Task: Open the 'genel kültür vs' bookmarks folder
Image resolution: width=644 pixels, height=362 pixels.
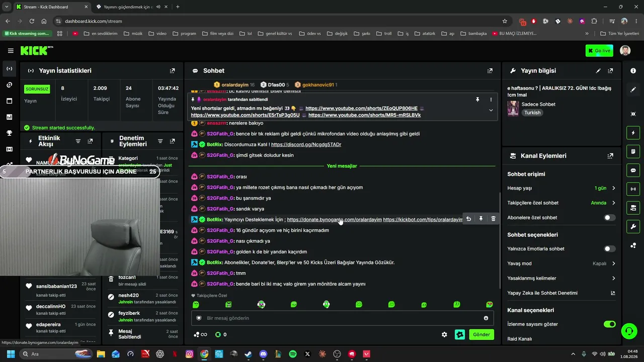Action: click(x=274, y=34)
